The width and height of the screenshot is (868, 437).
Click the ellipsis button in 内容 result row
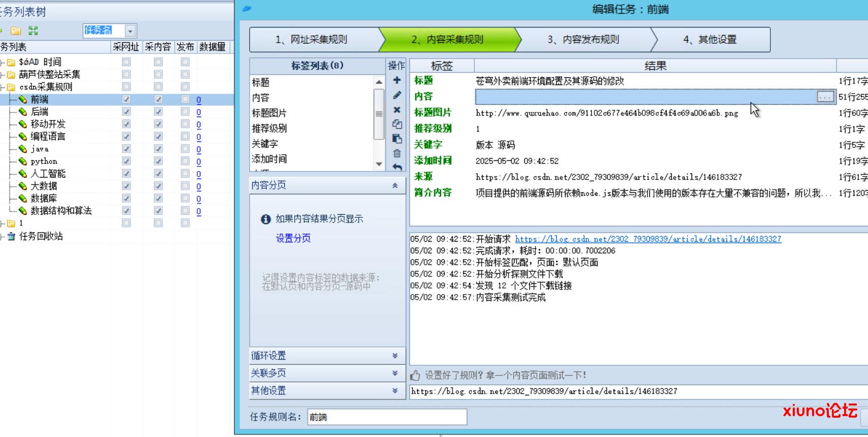click(825, 97)
